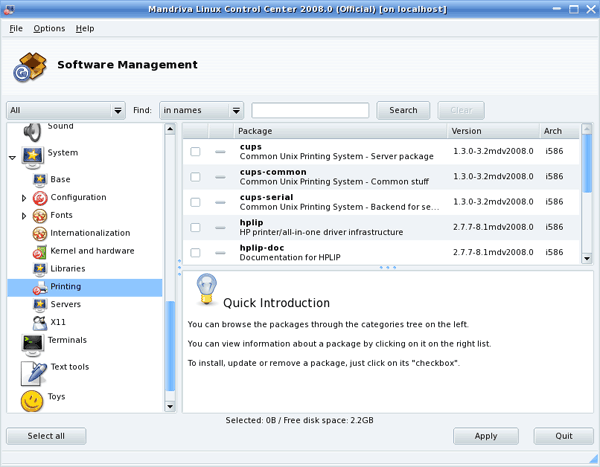Click the status dash icon for hplip

[220, 228]
